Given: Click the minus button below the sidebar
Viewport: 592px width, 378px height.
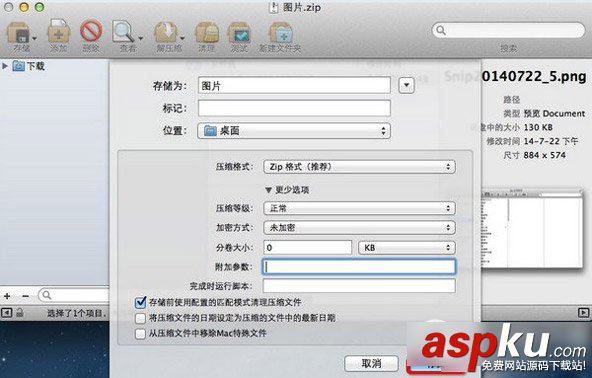Looking at the screenshot, I should point(25,296).
